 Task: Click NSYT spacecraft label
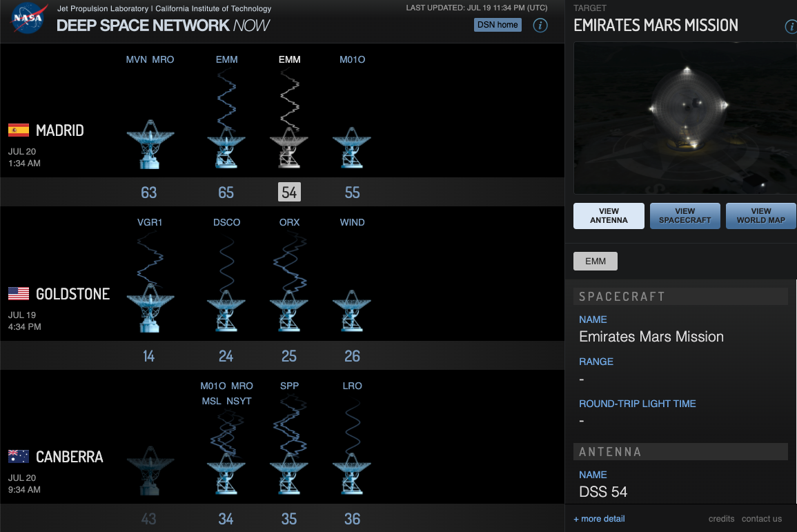[x=239, y=401]
